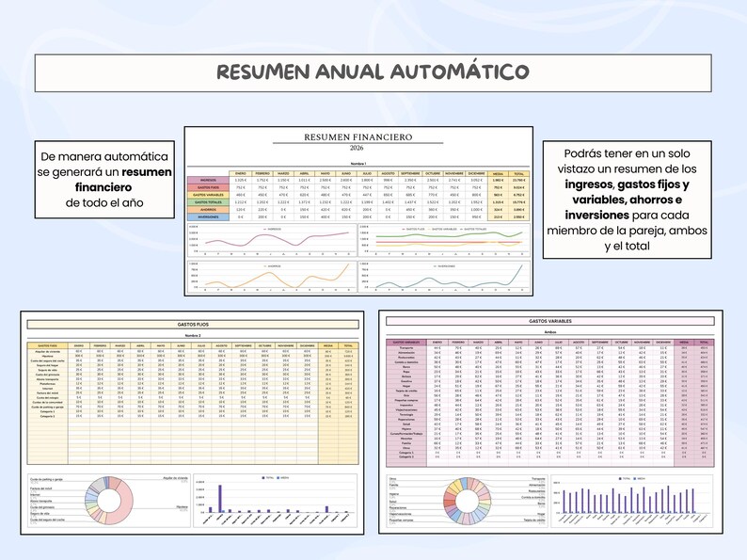
Task: Select the GASTOS FIJOS row label in summary table
Action: [x=208, y=188]
